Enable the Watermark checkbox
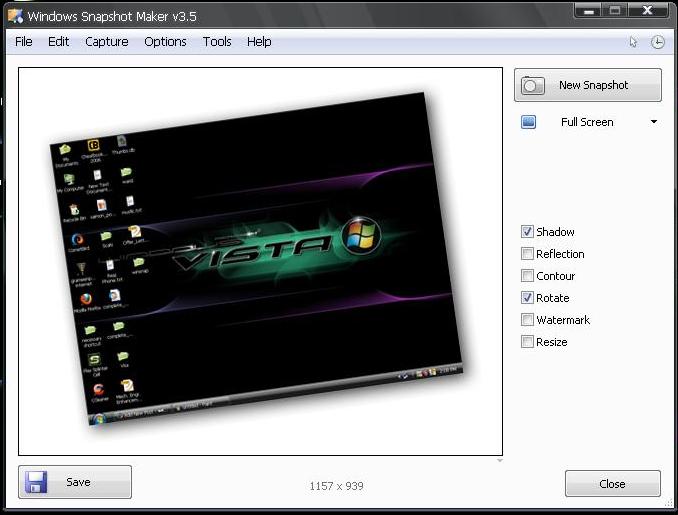678x515 pixels. tap(527, 320)
